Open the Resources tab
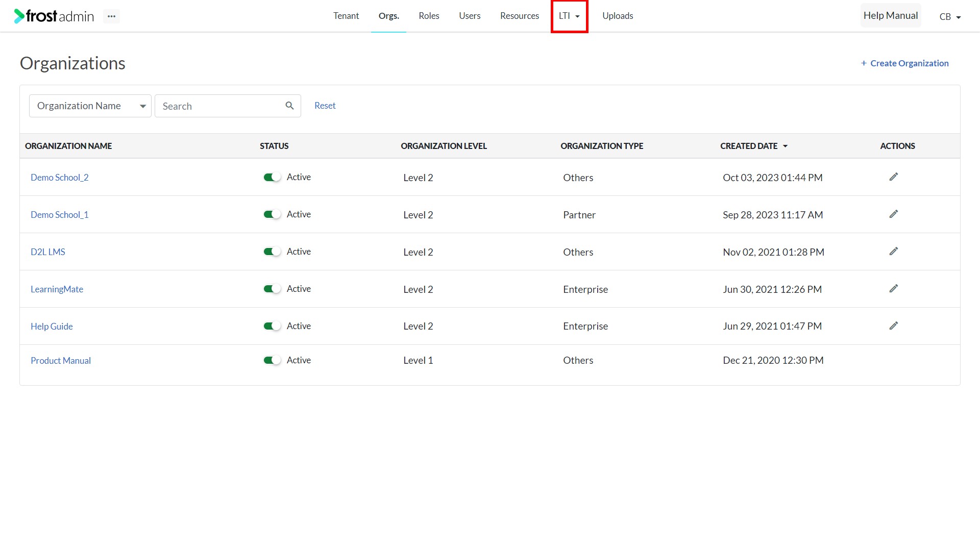The image size is (980, 551). [x=520, y=16]
